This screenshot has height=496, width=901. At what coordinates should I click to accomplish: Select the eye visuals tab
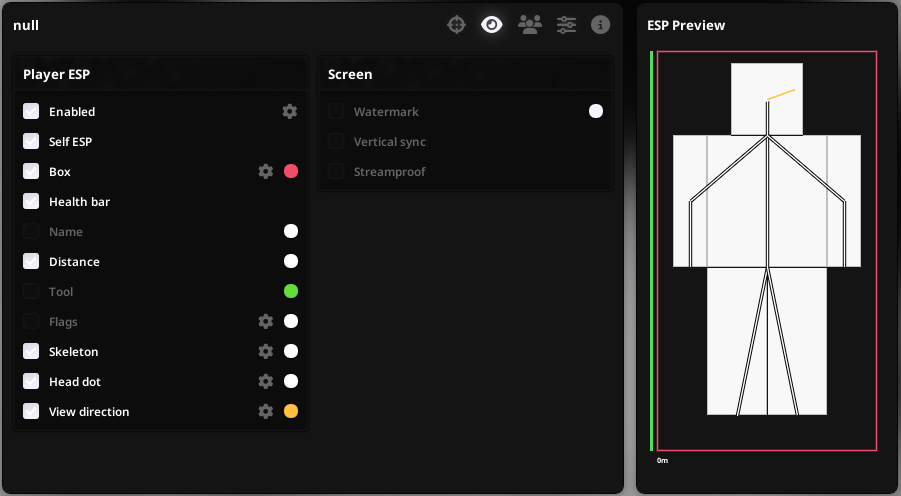(491, 25)
